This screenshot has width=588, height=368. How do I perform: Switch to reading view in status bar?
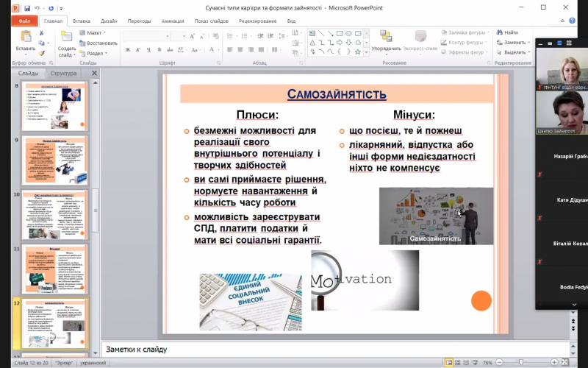coord(467,363)
